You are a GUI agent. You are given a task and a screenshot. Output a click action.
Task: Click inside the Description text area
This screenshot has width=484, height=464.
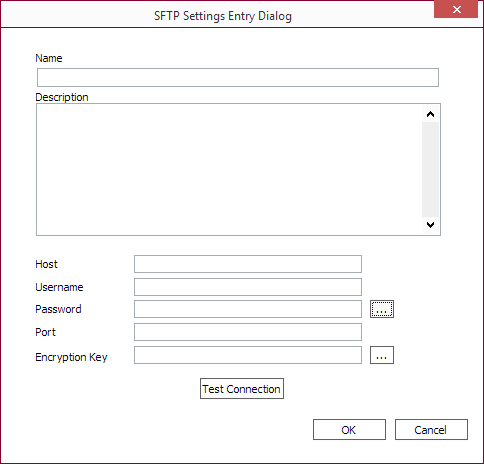click(x=229, y=169)
